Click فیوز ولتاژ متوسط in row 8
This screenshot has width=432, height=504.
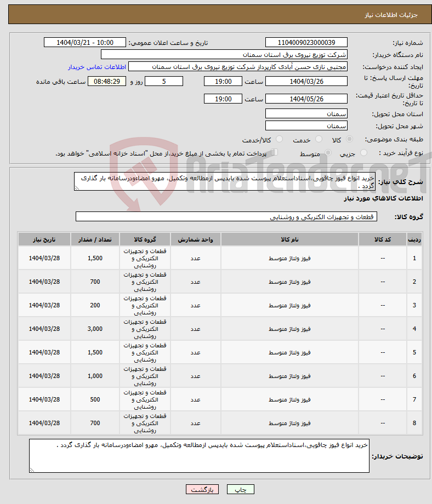point(289,423)
